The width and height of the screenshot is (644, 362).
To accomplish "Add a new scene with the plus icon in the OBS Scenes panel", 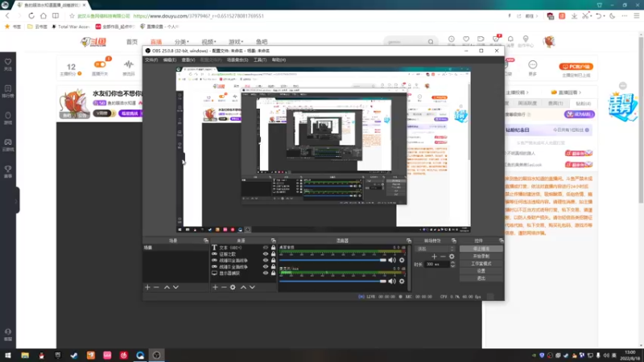I will [147, 287].
